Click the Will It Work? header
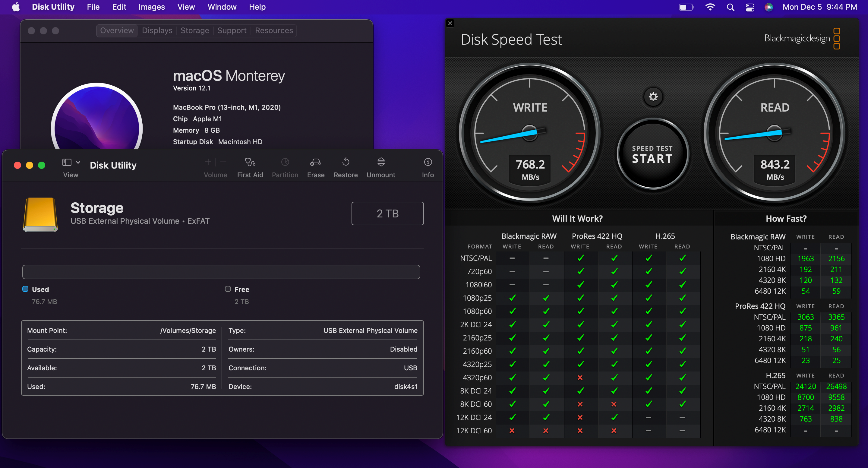Screen dimensions: 868x468 point(577,219)
